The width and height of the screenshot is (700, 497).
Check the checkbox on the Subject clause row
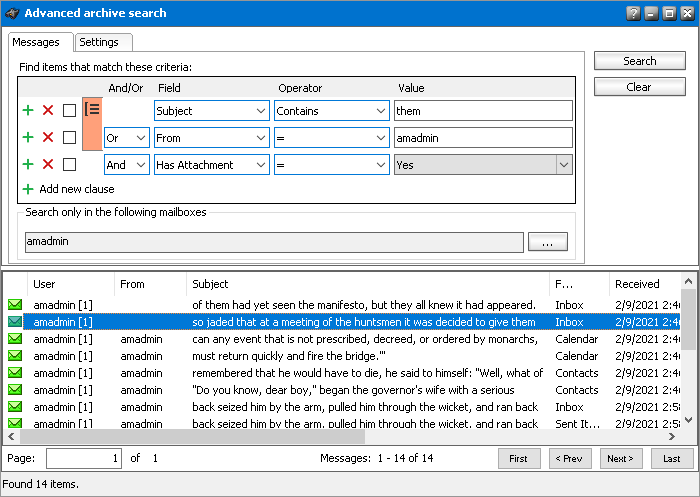tap(69, 110)
